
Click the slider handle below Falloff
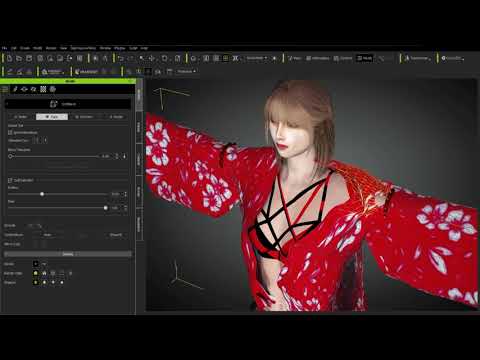point(106,208)
